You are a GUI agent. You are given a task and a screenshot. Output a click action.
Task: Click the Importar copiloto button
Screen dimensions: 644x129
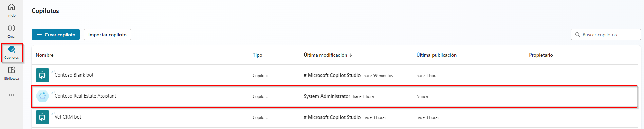click(107, 35)
